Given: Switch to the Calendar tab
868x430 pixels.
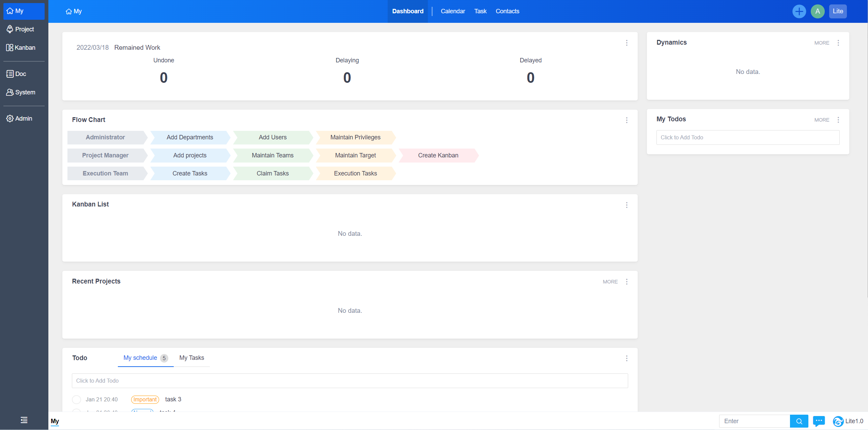Looking at the screenshot, I should point(453,11).
